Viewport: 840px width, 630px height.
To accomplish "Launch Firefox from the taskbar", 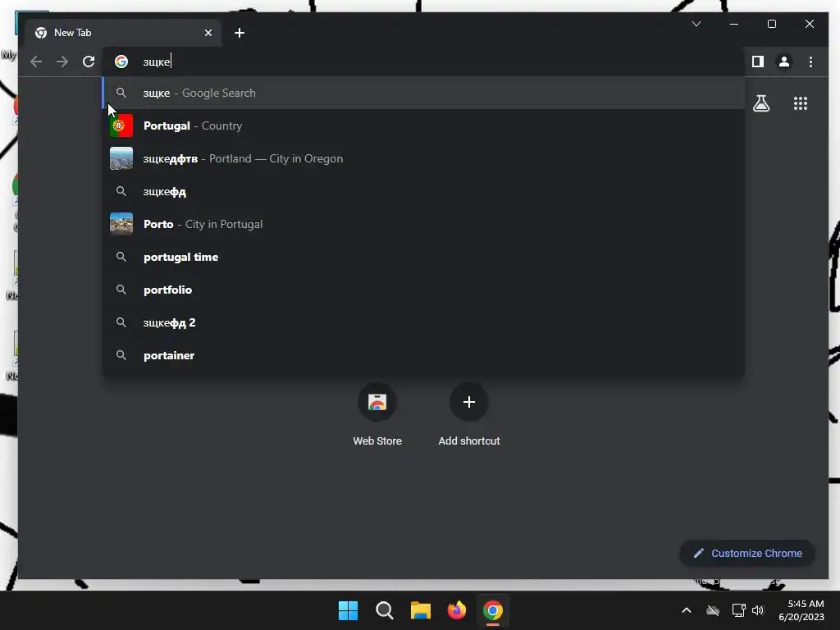I will pyautogui.click(x=457, y=610).
